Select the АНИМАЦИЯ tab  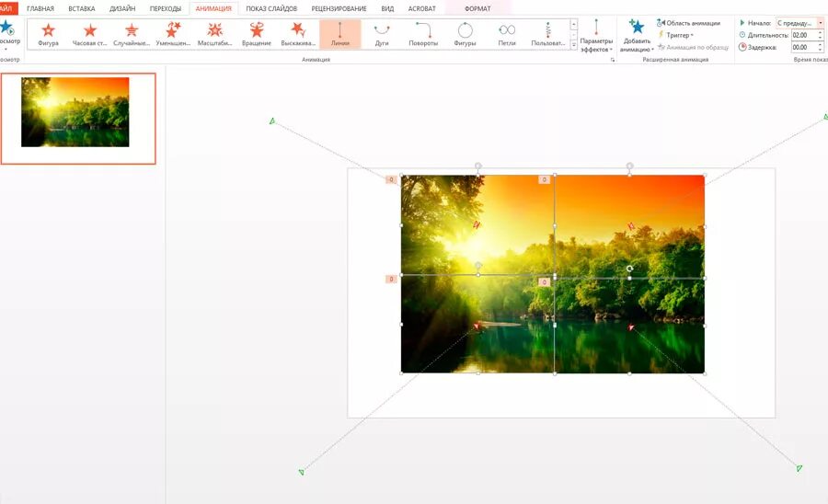coord(213,9)
